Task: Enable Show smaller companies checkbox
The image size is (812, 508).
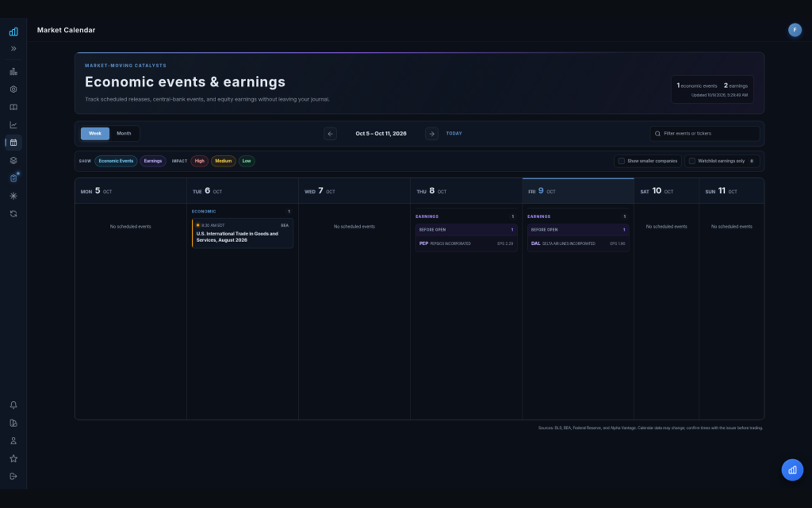Action: pos(621,161)
